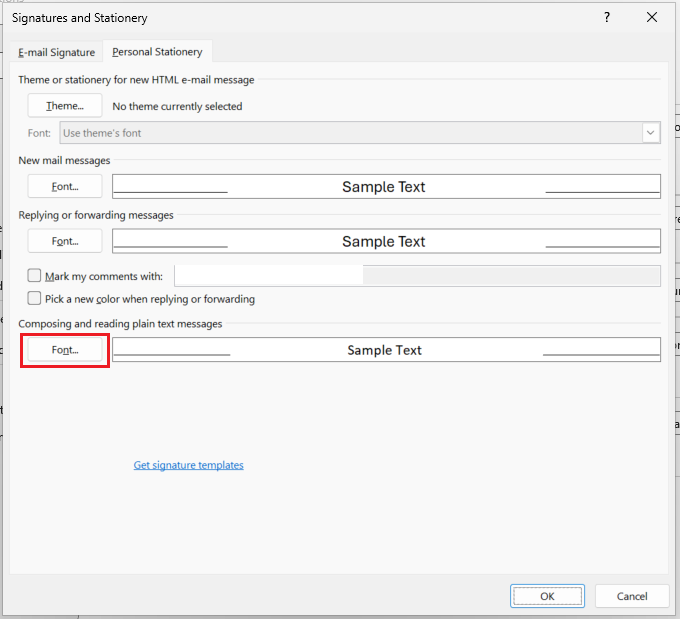Confirm settings with the OK button
Screen dimensions: 680x619
[x=547, y=596]
